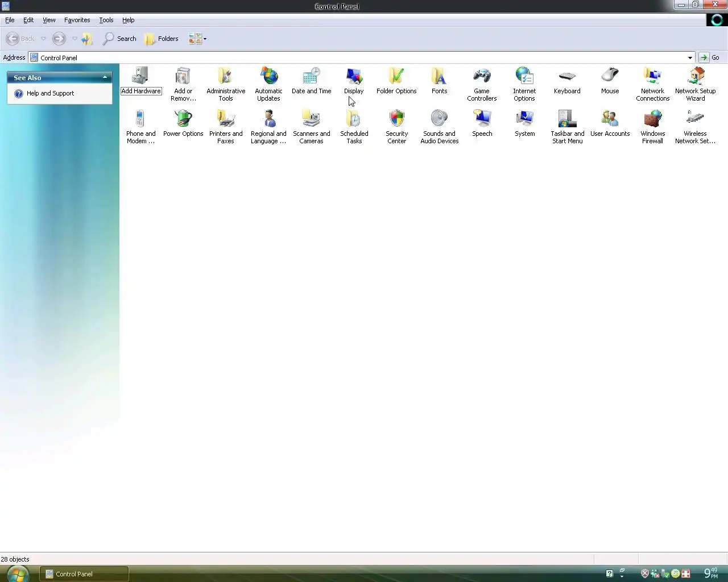728x582 pixels.
Task: Open the Network Connections icon
Action: (x=652, y=76)
